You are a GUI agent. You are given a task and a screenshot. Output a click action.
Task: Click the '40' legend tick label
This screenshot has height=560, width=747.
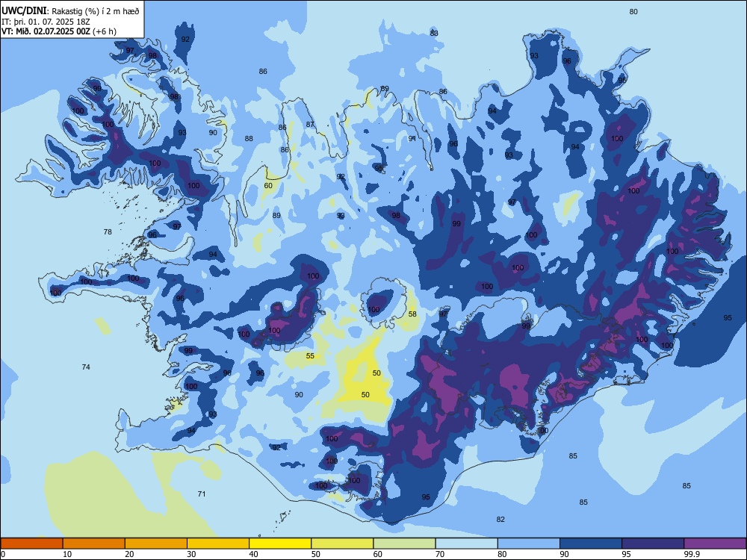[253, 554]
